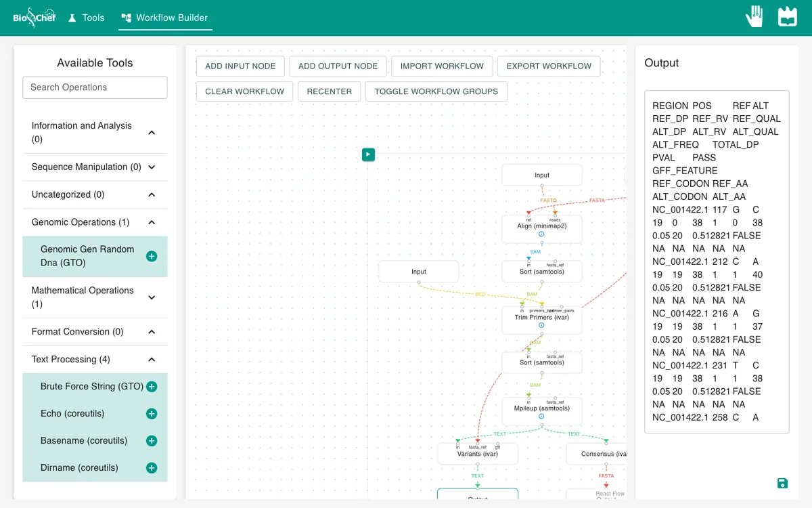812x508 pixels.
Task: Save the output using the floppy disk icon
Action: [782, 483]
